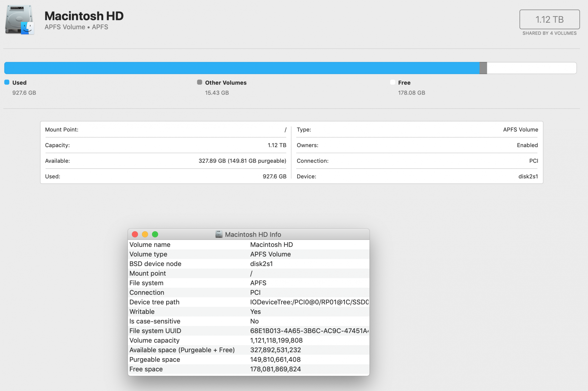Click the IODeviceTree path value
This screenshot has width=588, height=391.
(310, 302)
